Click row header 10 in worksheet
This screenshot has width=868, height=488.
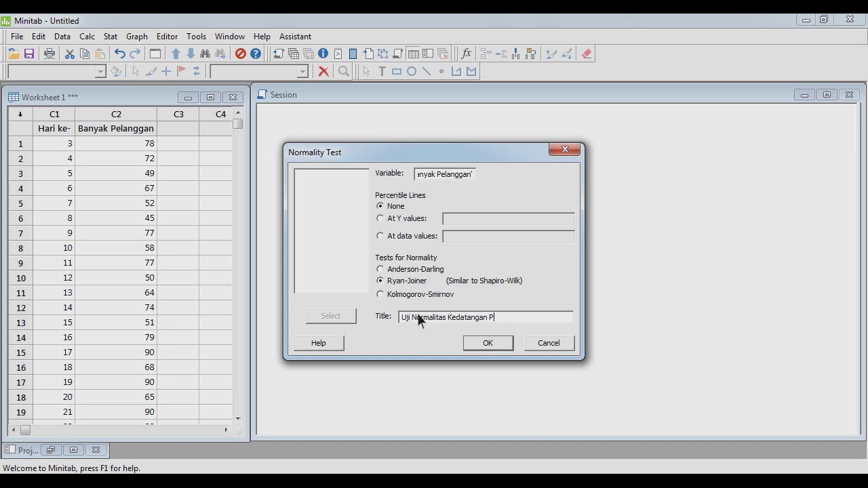pos(21,278)
